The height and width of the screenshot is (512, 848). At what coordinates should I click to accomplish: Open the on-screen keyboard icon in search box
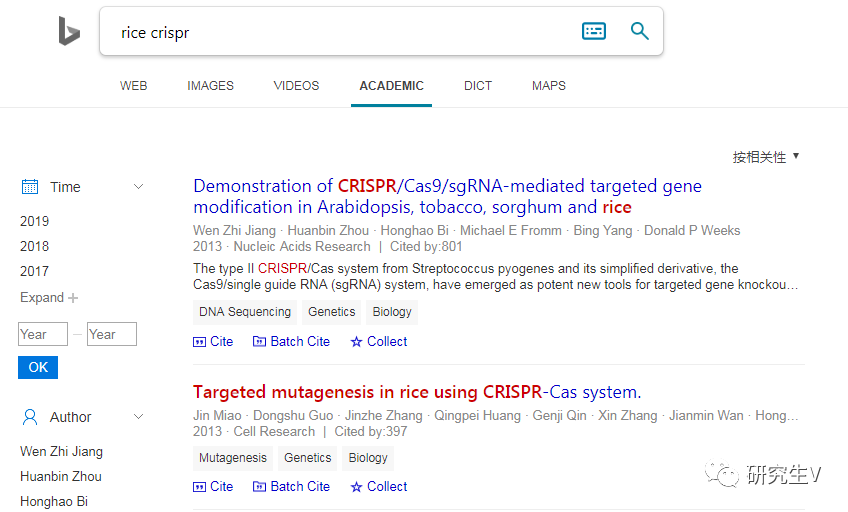[x=594, y=31]
